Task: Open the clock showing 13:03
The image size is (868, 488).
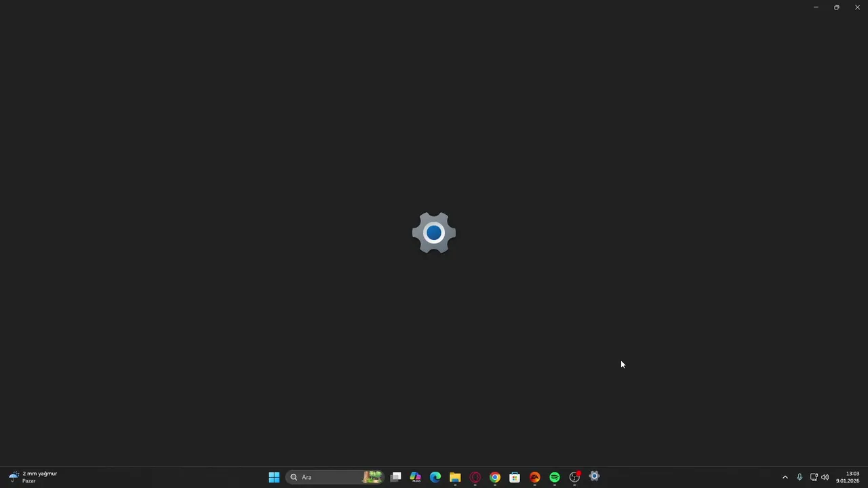Action: (x=848, y=477)
